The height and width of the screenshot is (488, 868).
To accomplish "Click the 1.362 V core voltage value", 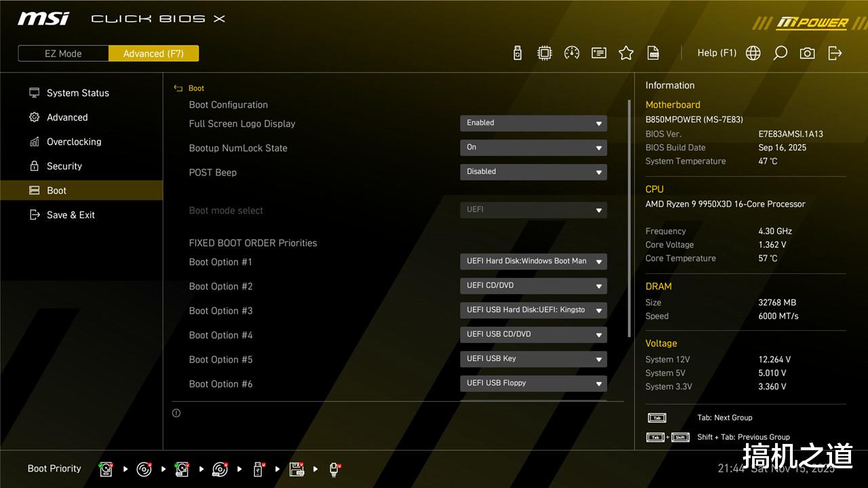I will coord(772,245).
